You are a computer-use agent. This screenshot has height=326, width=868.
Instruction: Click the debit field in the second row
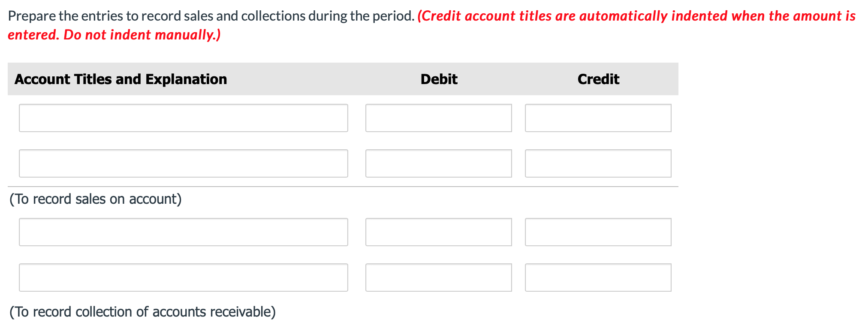coord(439,163)
